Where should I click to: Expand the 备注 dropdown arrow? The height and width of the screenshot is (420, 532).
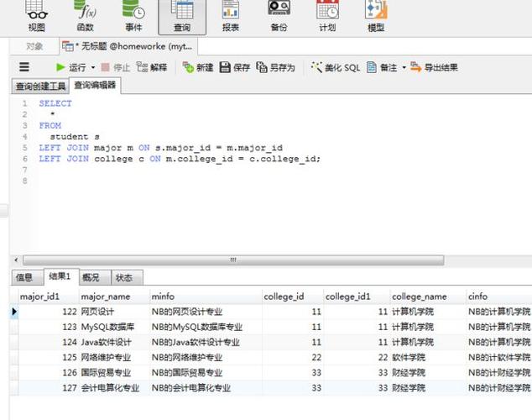pyautogui.click(x=404, y=67)
